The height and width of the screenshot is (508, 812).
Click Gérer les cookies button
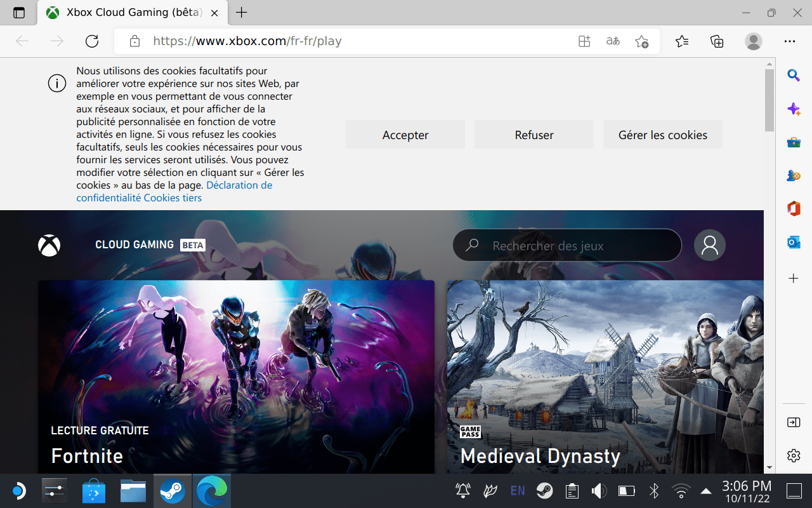click(x=663, y=135)
